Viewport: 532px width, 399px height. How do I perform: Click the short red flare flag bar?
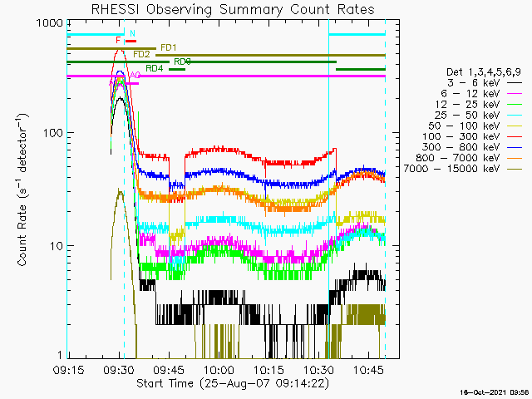coord(131,41)
